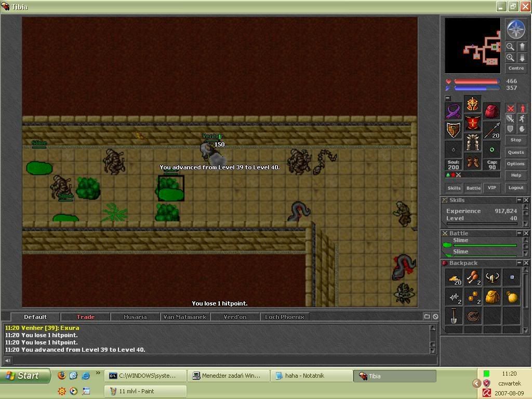532x399 pixels.
Task: Select first Slime in Battle list
Action: [480, 242]
